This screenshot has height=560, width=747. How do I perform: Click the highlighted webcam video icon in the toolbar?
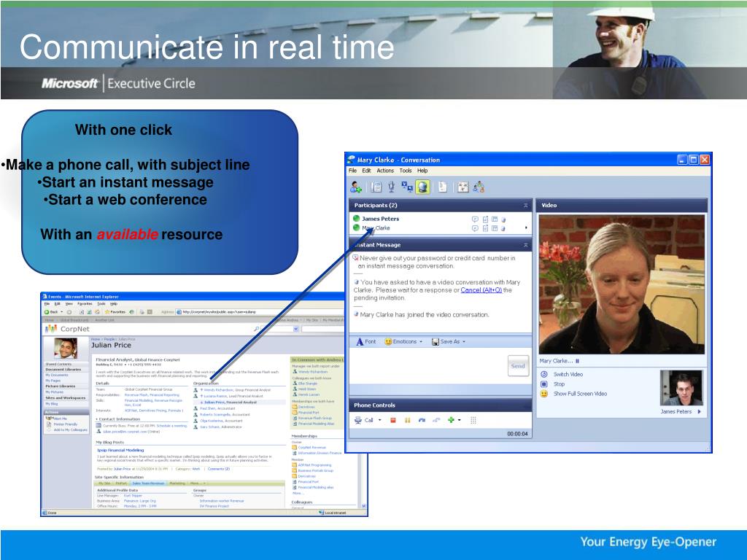(x=422, y=187)
